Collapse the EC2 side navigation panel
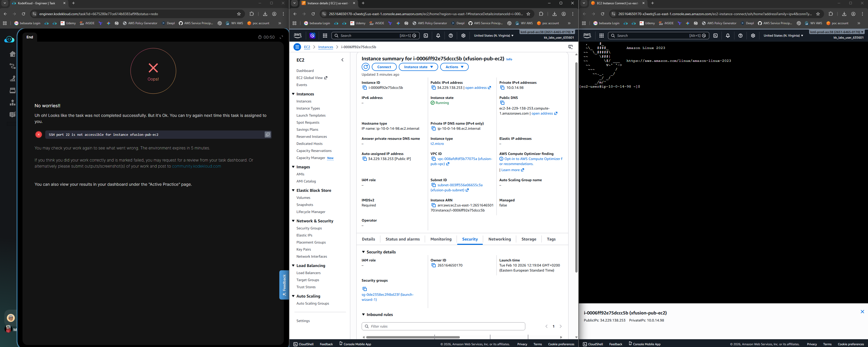Image resolution: width=868 pixels, height=347 pixels. tap(342, 60)
